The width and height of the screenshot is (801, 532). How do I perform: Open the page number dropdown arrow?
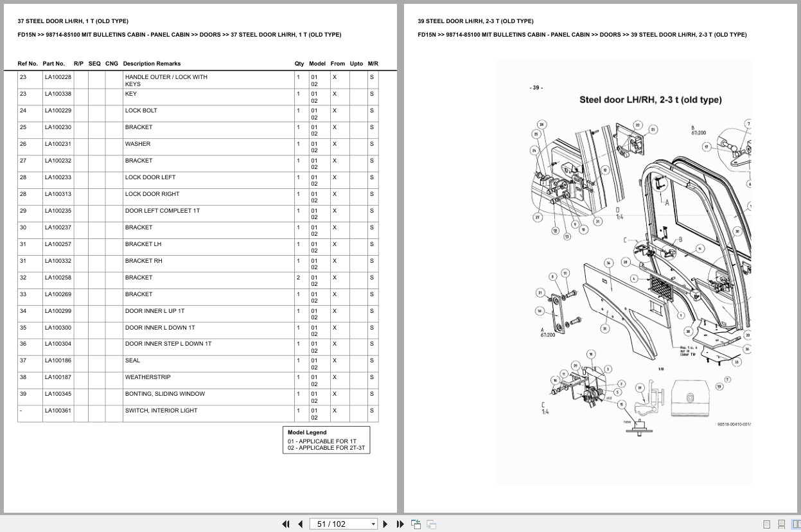point(373,524)
